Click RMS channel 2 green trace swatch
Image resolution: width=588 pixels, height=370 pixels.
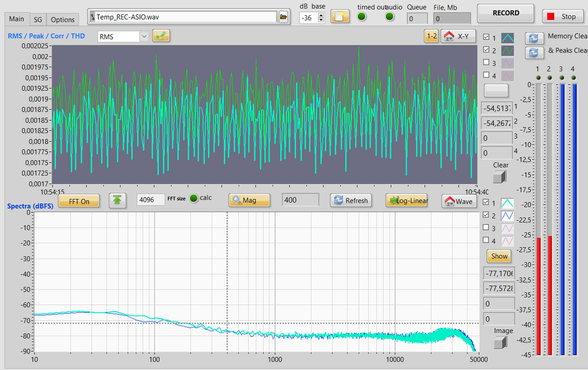point(507,50)
